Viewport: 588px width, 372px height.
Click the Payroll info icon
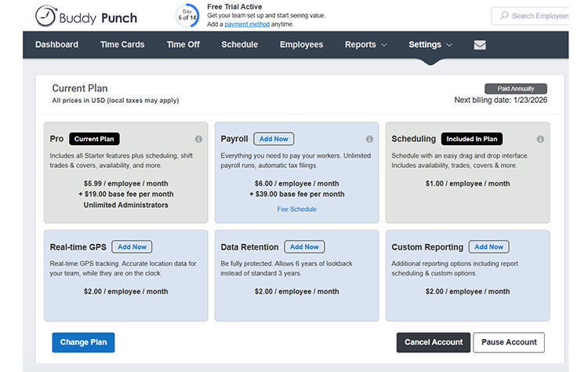point(369,139)
